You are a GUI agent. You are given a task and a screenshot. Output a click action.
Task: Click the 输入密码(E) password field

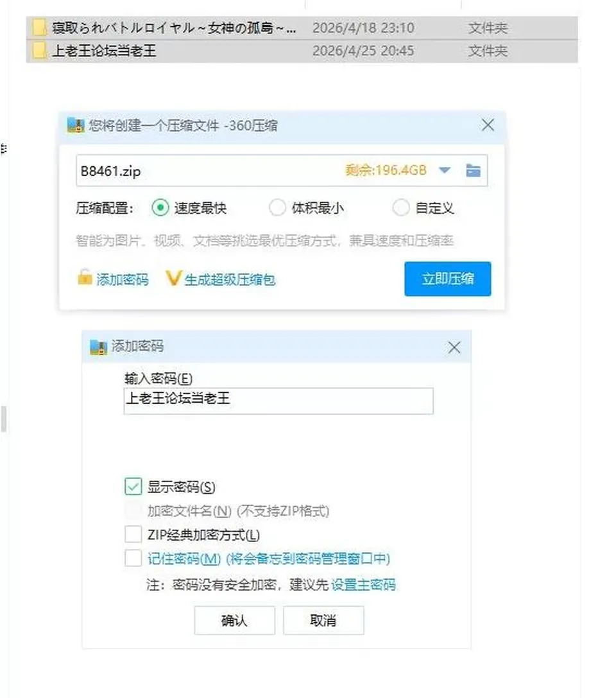278,401
